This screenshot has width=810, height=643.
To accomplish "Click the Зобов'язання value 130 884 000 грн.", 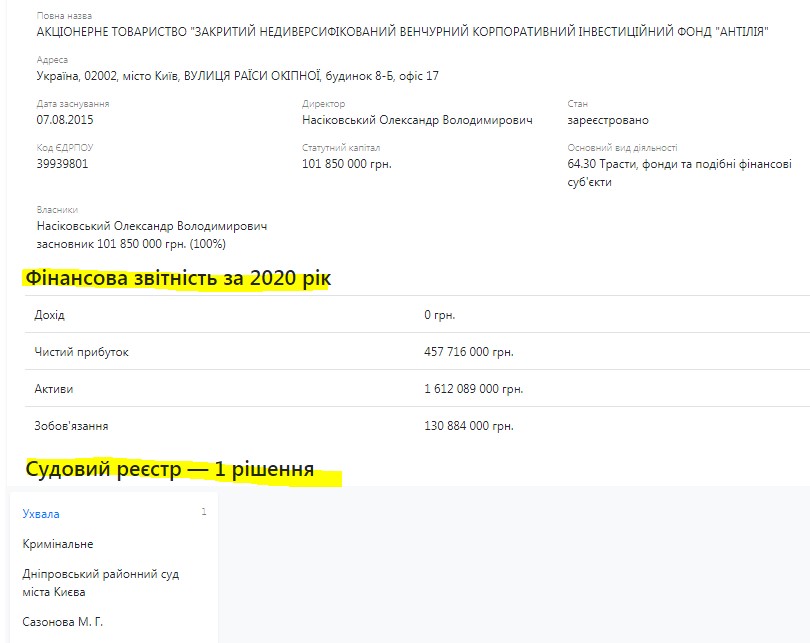I will (469, 426).
